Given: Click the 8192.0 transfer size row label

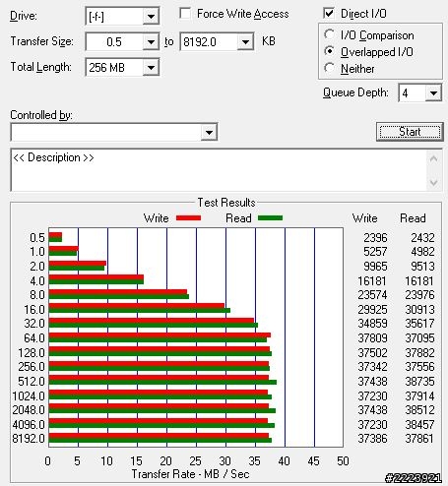Looking at the screenshot, I should (29, 438).
